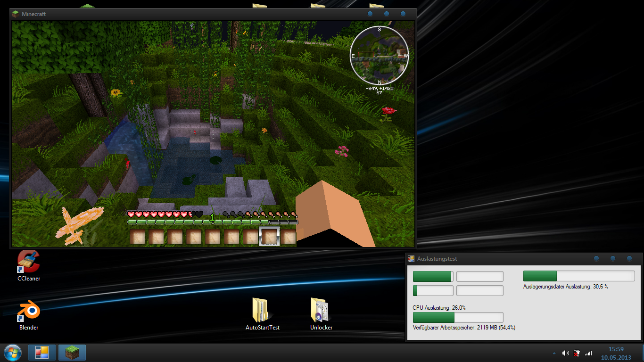The width and height of the screenshot is (644, 362).
Task: Click the bar above Verfügbarer Arbeitsspeicher label
Action: coord(458,317)
